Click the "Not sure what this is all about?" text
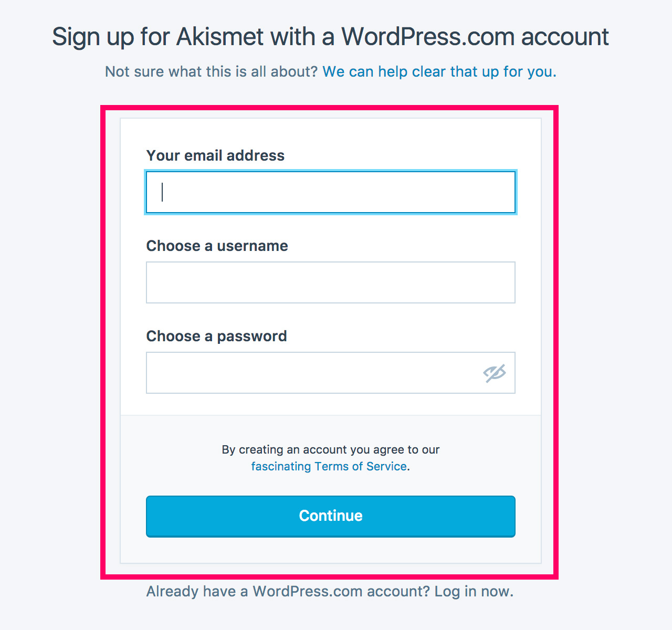The width and height of the screenshot is (672, 630). pyautogui.click(x=211, y=71)
